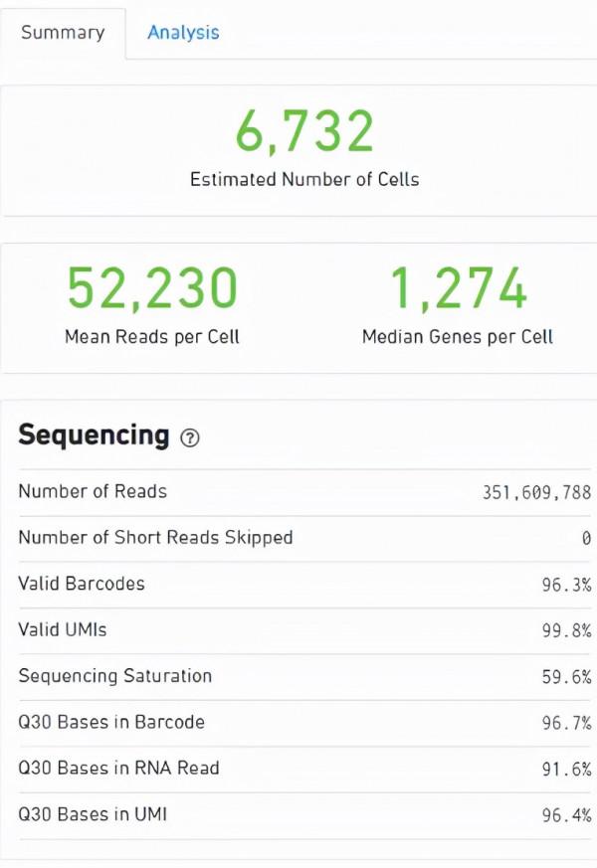Click the Estimated Number of Cells label

point(304,180)
